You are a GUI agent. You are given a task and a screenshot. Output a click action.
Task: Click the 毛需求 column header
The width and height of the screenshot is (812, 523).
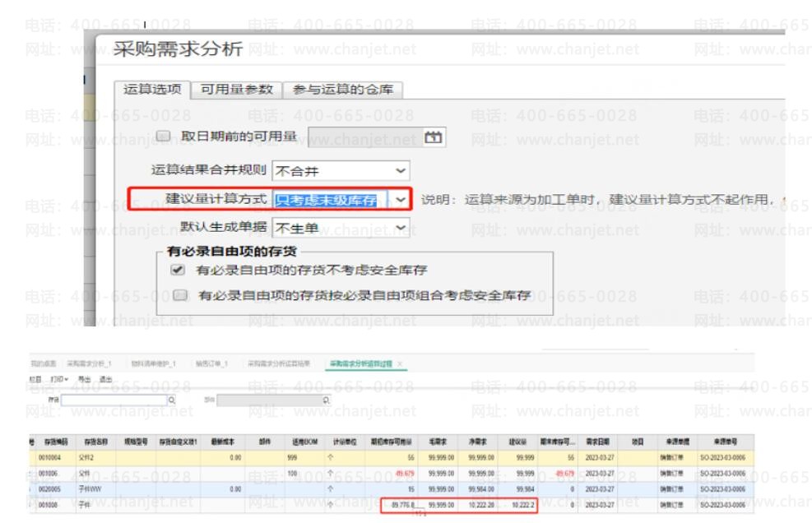(x=438, y=442)
